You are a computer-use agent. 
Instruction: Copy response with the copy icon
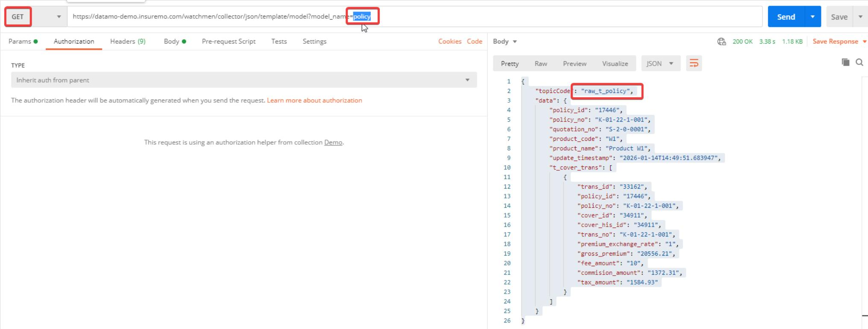(845, 62)
